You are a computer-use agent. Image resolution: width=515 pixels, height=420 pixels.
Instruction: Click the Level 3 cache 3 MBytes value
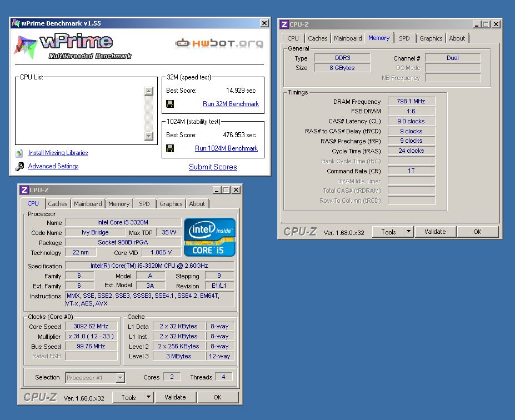(179, 356)
